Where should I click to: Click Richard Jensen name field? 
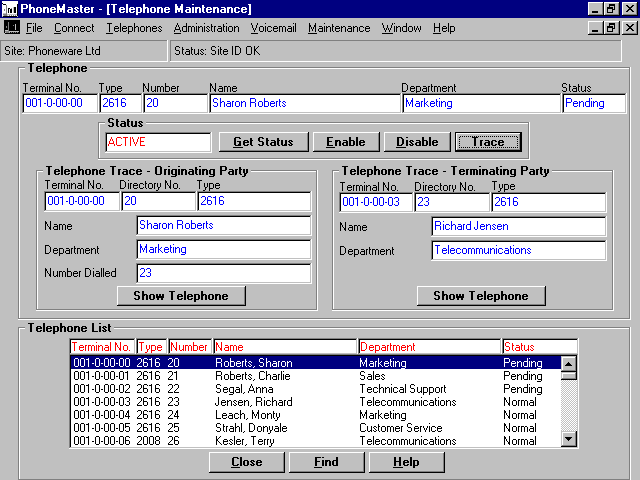[519, 226]
